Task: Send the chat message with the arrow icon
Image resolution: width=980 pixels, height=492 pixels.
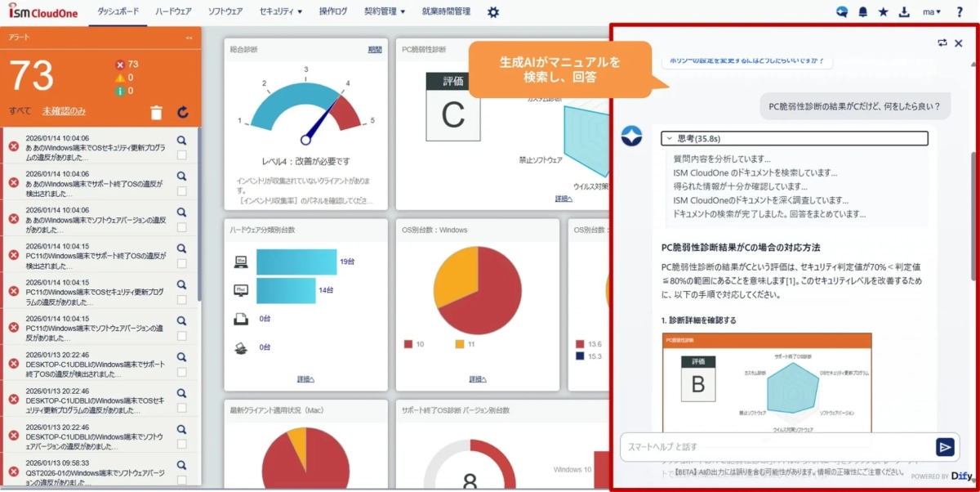Action: click(x=946, y=447)
